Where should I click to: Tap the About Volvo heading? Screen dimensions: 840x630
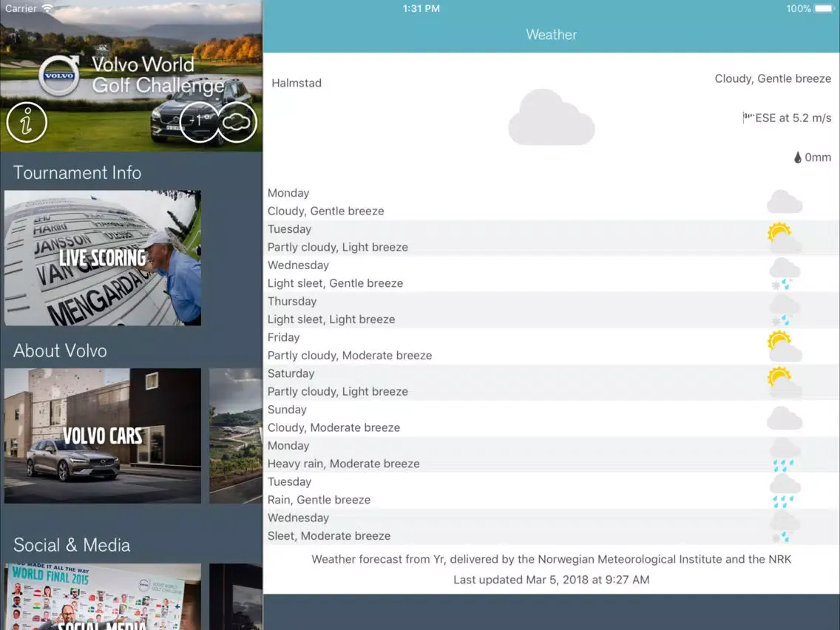[x=60, y=350]
